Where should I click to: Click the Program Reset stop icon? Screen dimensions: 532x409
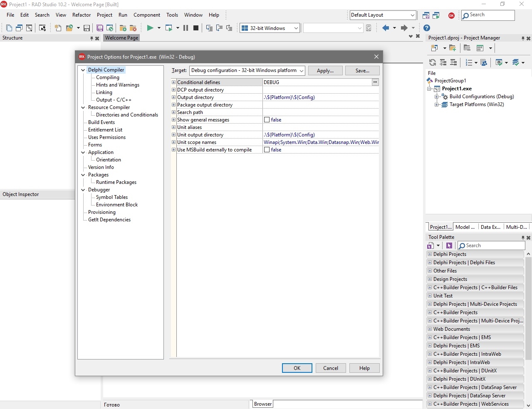(196, 28)
